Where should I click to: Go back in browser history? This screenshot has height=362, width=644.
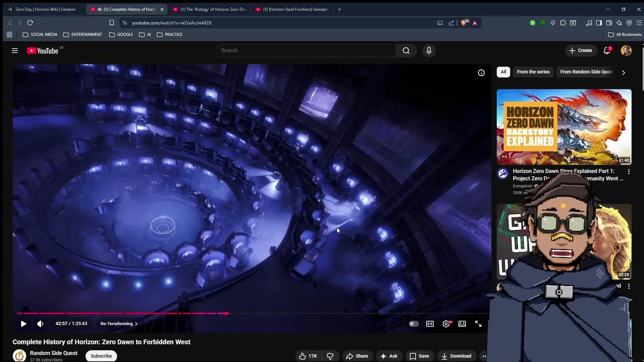coord(10,23)
